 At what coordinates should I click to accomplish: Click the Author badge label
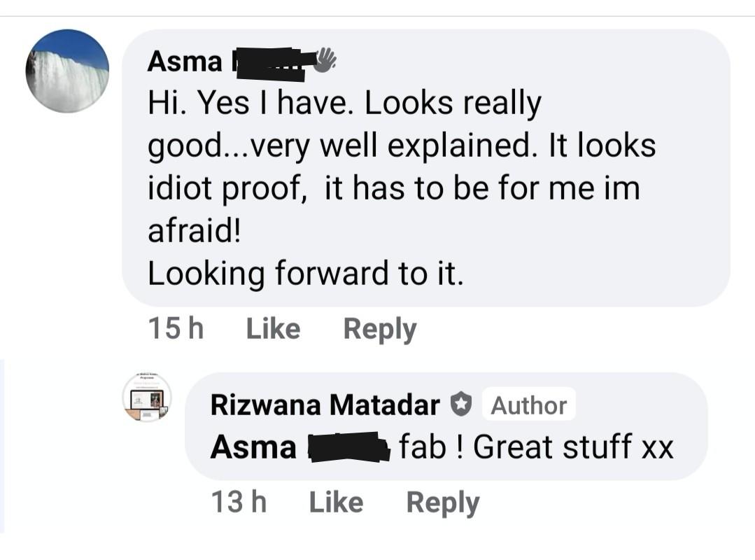[528, 405]
